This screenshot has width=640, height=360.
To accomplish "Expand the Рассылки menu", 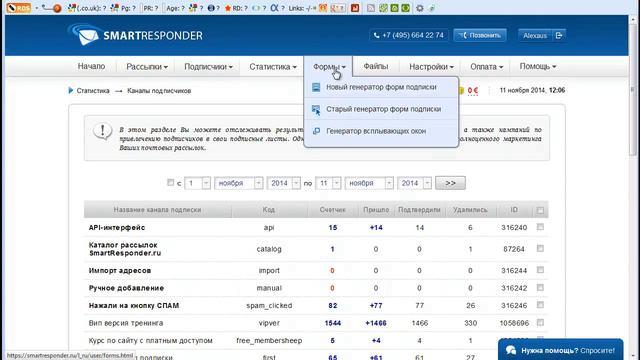I will click(147, 67).
